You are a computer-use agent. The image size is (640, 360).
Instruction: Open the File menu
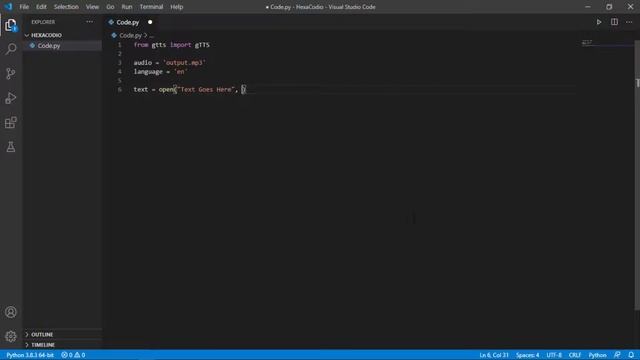pos(24,7)
